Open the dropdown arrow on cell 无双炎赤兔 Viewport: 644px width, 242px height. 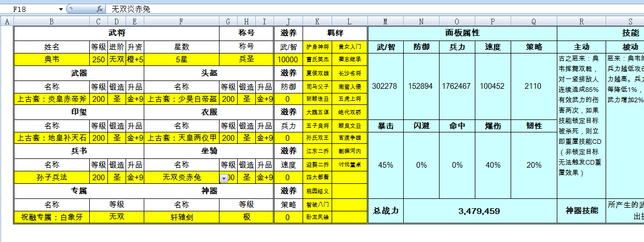(x=224, y=178)
